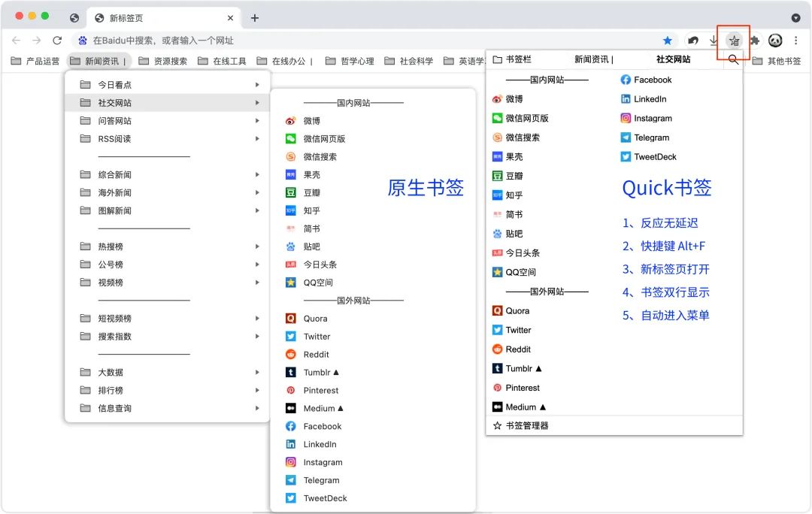
Task: Open 产品运营 bookmark bar folder
Action: 35,61
